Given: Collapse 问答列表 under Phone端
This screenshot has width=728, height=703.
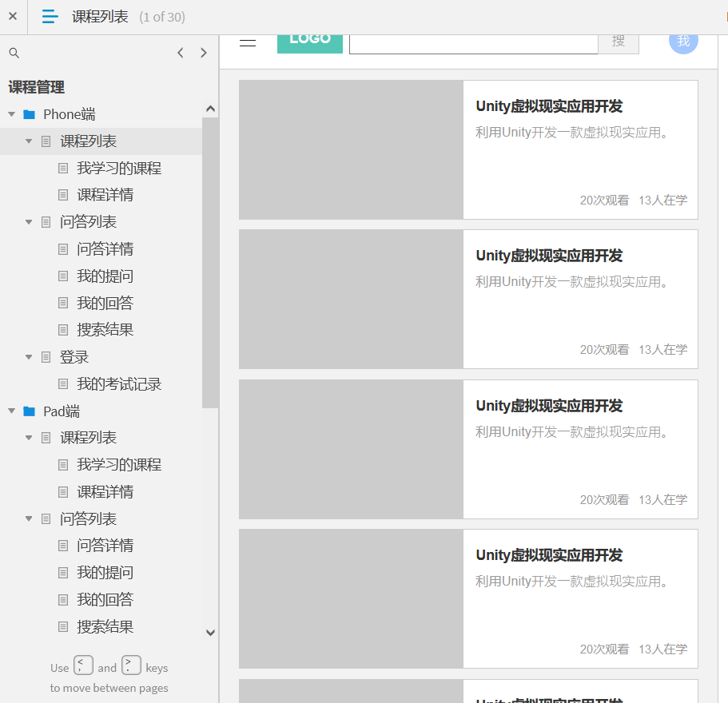Looking at the screenshot, I should 29,222.
